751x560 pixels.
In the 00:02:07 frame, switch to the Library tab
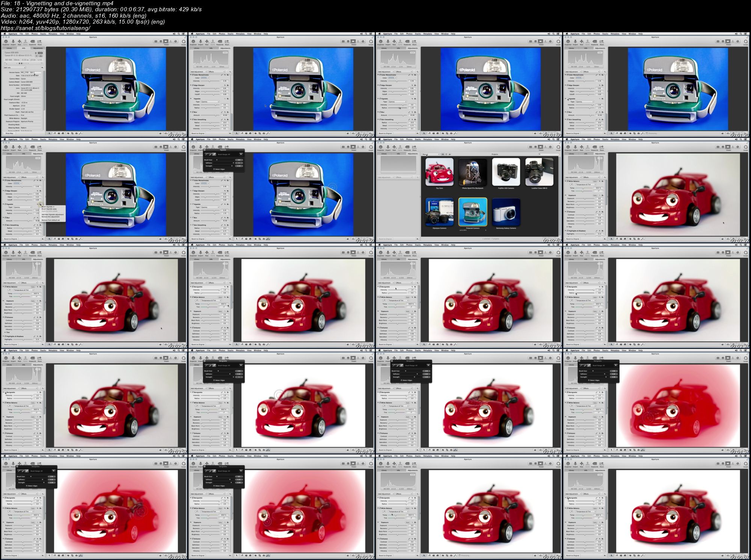[384, 154]
